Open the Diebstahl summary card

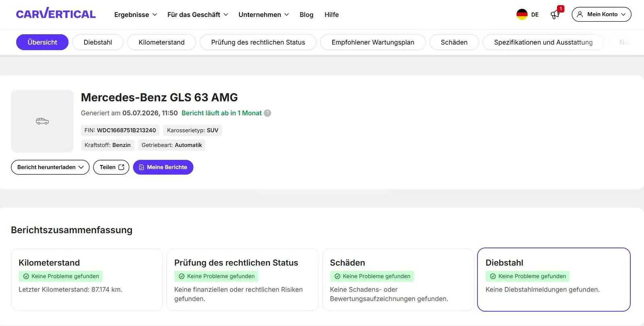[x=554, y=280]
